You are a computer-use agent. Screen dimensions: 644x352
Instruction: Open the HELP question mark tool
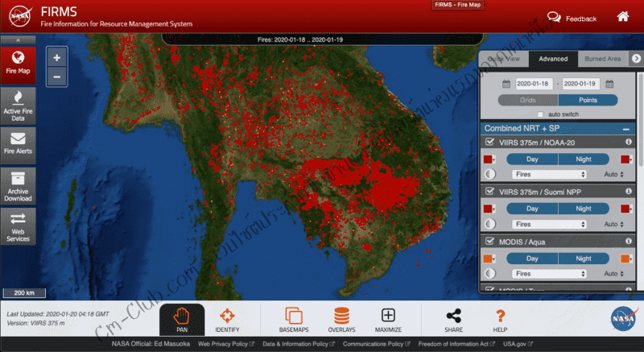500,320
